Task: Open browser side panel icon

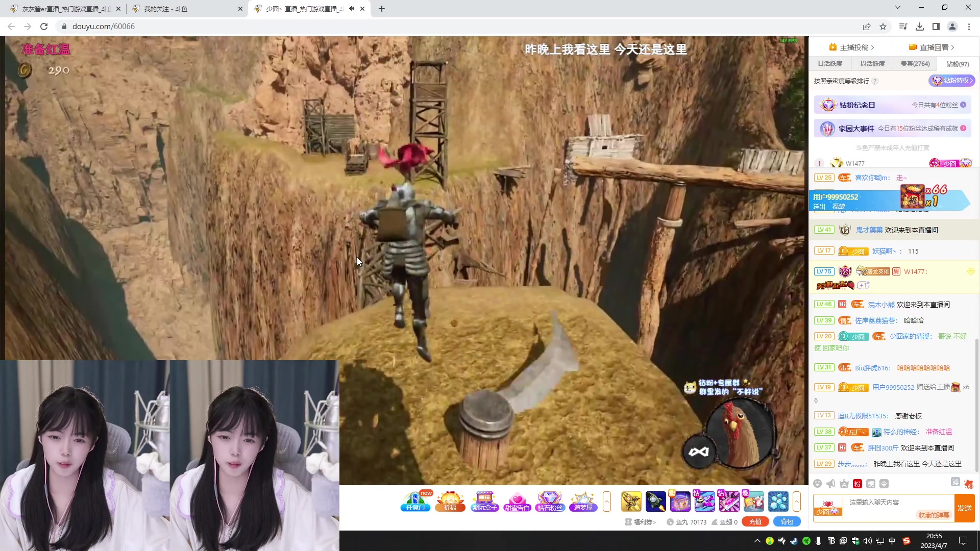Action: (x=936, y=27)
